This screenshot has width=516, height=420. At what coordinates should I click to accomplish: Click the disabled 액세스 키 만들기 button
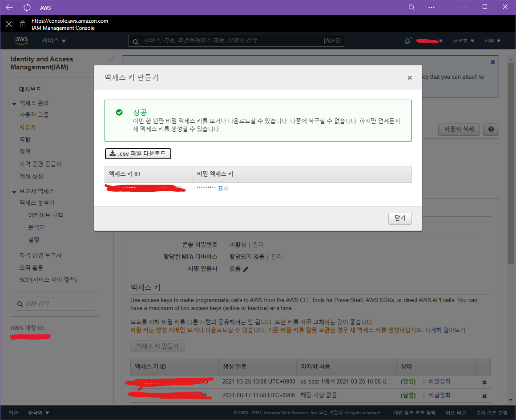157,346
